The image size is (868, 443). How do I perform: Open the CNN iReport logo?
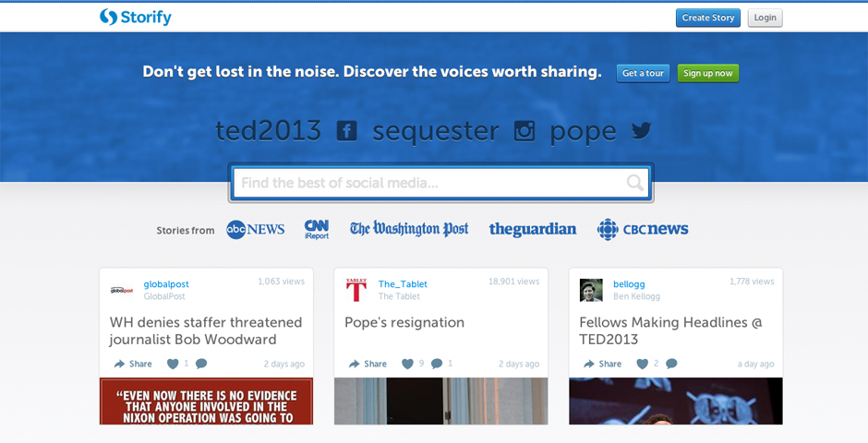pyautogui.click(x=317, y=229)
